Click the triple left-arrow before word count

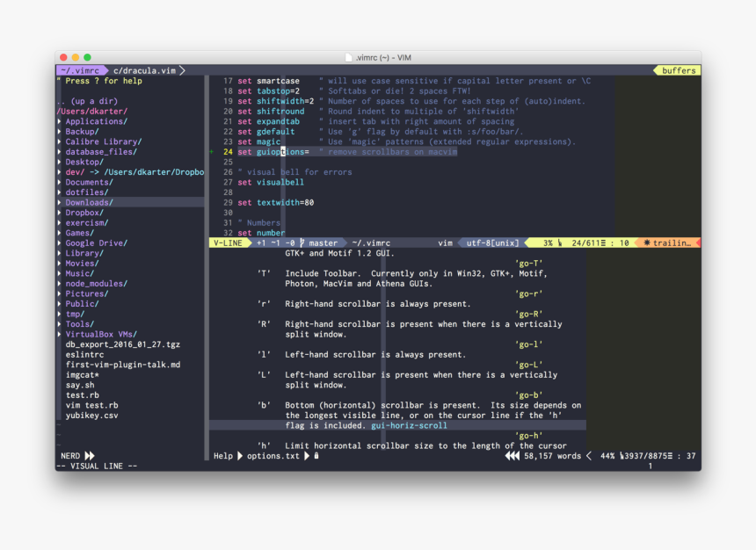click(x=512, y=455)
